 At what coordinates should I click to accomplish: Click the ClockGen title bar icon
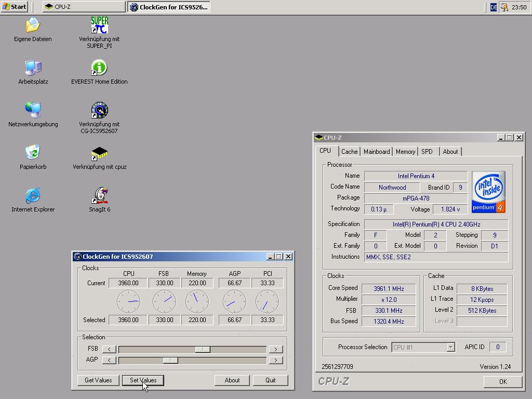pyautogui.click(x=77, y=257)
